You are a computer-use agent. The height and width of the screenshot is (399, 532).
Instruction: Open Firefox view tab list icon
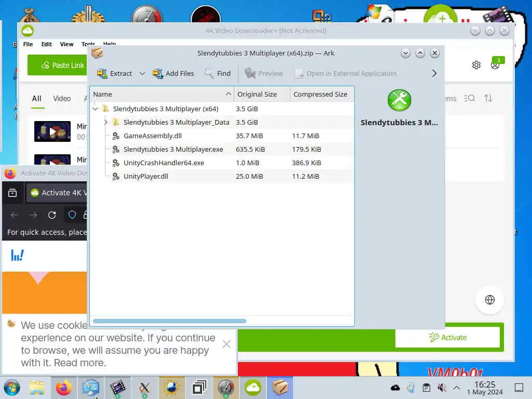tap(12, 193)
